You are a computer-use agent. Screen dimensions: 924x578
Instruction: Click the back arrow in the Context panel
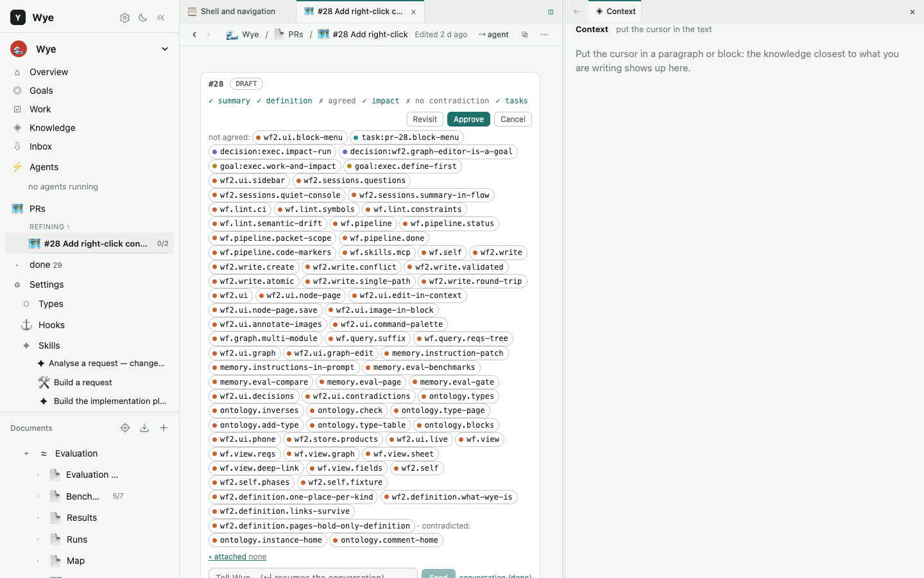click(577, 12)
